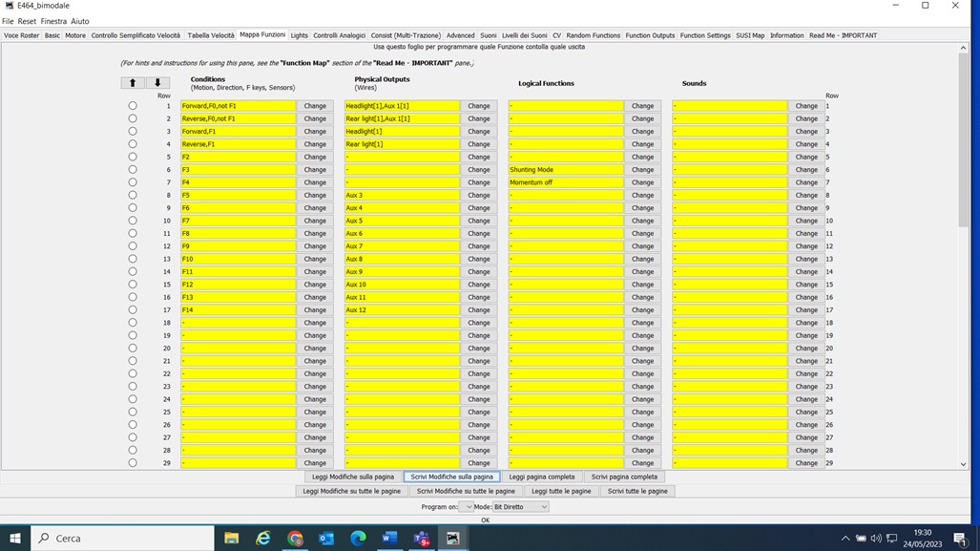The width and height of the screenshot is (980, 551).
Task: Click the Forward,F0,not F1 condition field
Action: click(x=238, y=106)
